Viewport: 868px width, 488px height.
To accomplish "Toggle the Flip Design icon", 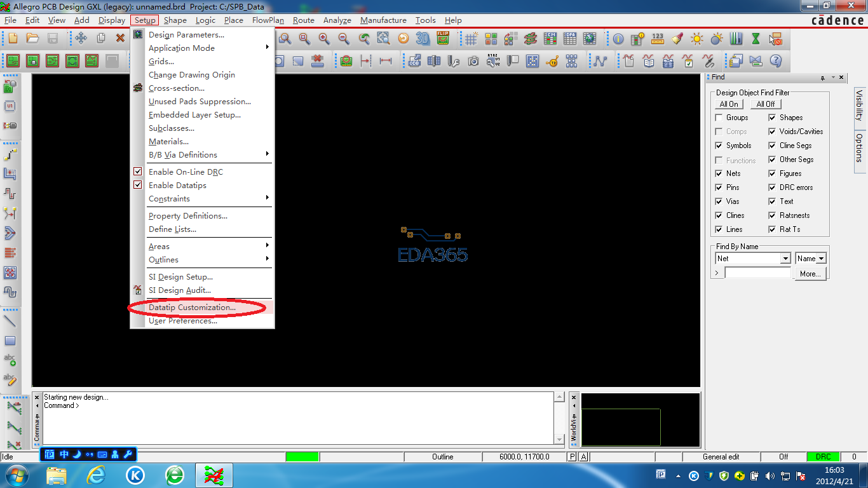I will click(x=443, y=38).
